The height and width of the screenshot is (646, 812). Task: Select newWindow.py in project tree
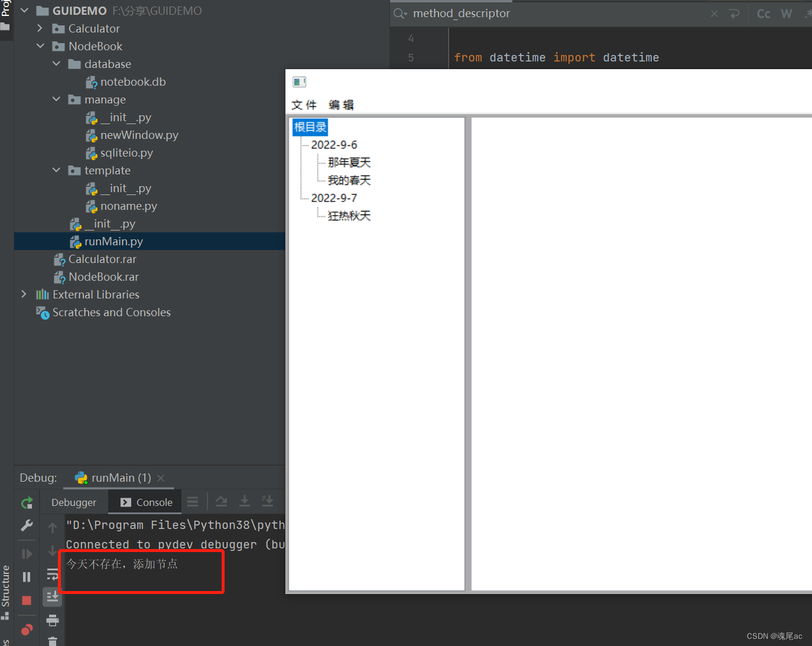(x=132, y=135)
